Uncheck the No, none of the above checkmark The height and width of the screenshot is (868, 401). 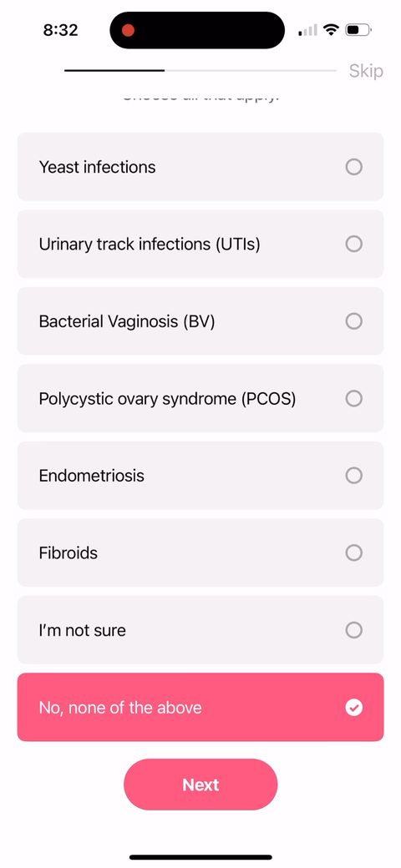click(x=354, y=708)
